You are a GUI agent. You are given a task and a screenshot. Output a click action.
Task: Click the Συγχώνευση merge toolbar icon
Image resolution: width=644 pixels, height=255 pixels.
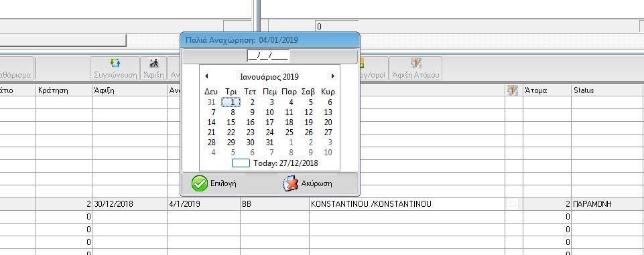coord(115,68)
